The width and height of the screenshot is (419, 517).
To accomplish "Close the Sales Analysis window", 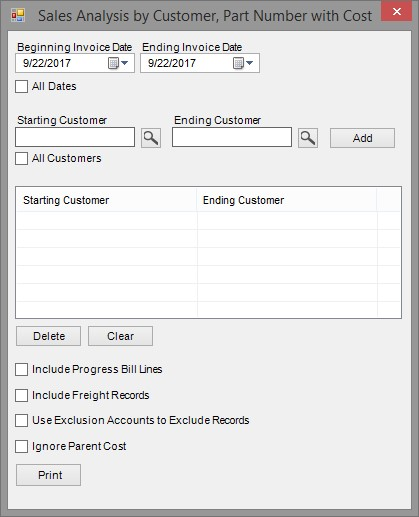I will (x=397, y=11).
